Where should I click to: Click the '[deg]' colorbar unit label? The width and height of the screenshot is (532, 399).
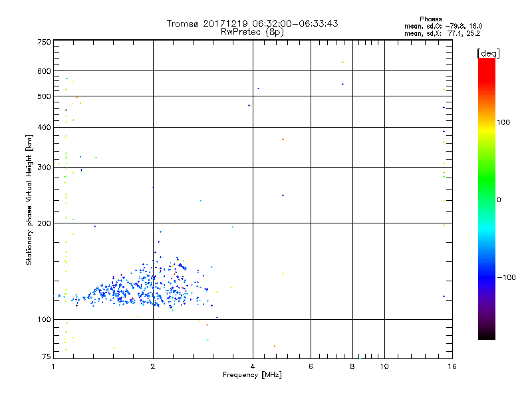488,53
